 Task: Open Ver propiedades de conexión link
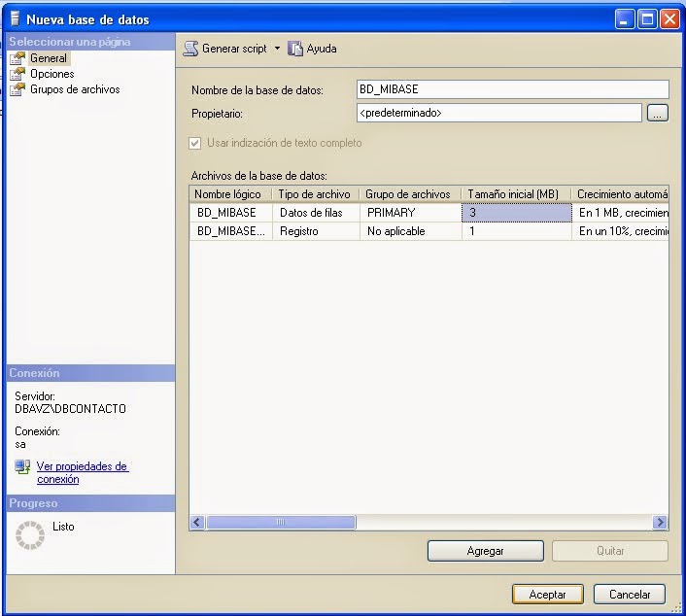click(83, 472)
